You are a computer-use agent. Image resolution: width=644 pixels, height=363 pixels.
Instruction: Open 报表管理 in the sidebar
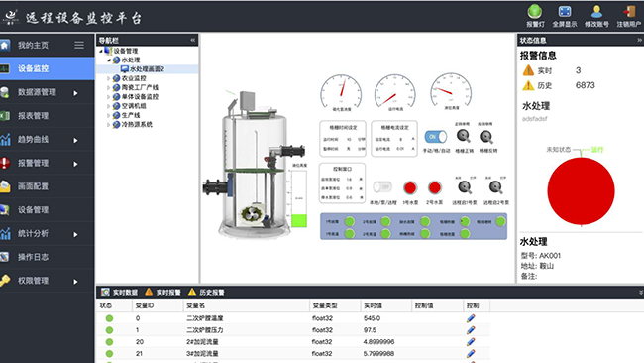47,116
